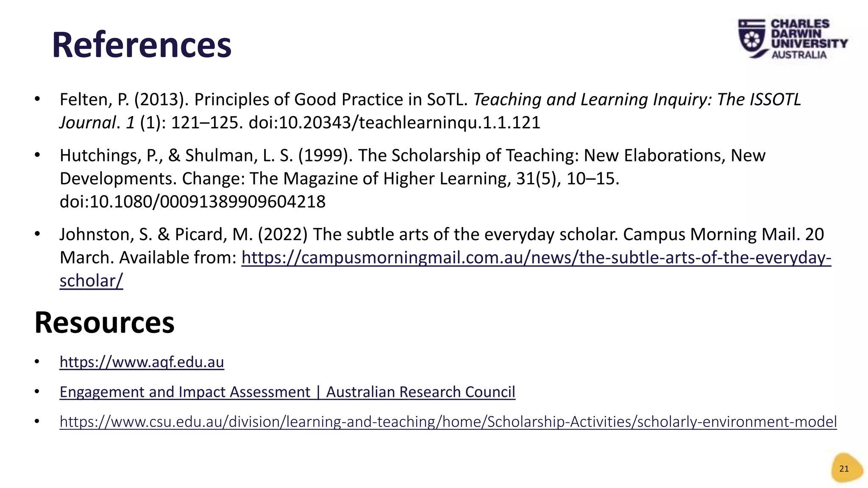Click the Felten DOI 10.20343 text
This screenshot has height=488, width=868.
point(394,123)
